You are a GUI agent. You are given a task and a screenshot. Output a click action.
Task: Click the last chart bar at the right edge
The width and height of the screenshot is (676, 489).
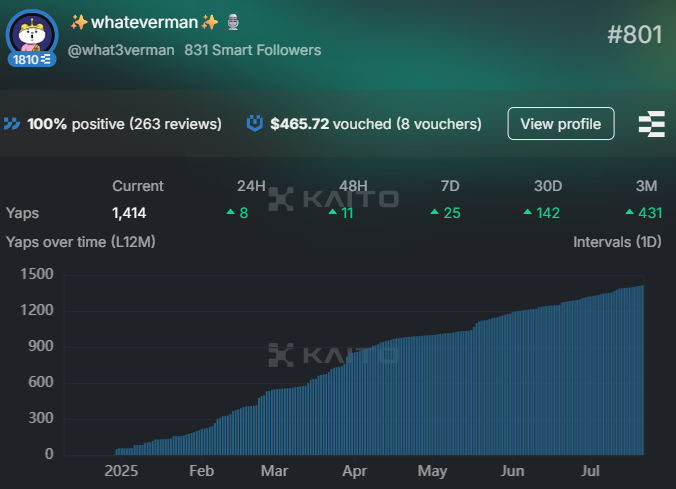(642, 370)
